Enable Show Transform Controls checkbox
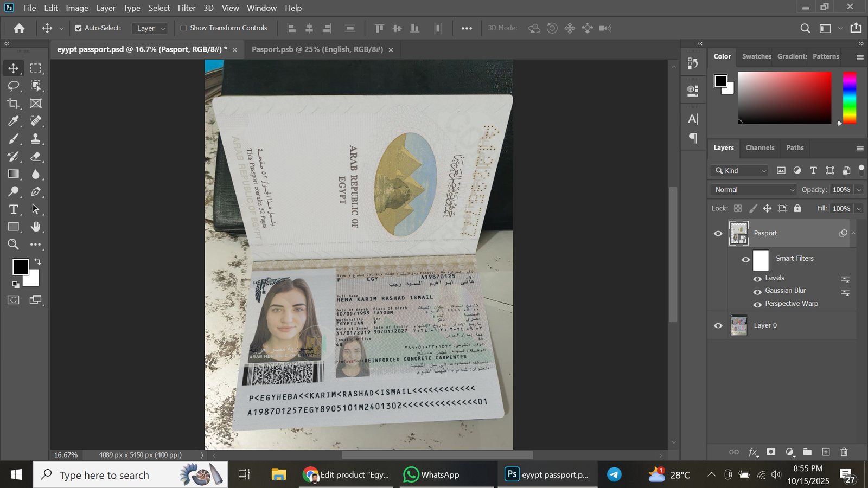The width and height of the screenshot is (868, 488). pyautogui.click(x=183, y=28)
